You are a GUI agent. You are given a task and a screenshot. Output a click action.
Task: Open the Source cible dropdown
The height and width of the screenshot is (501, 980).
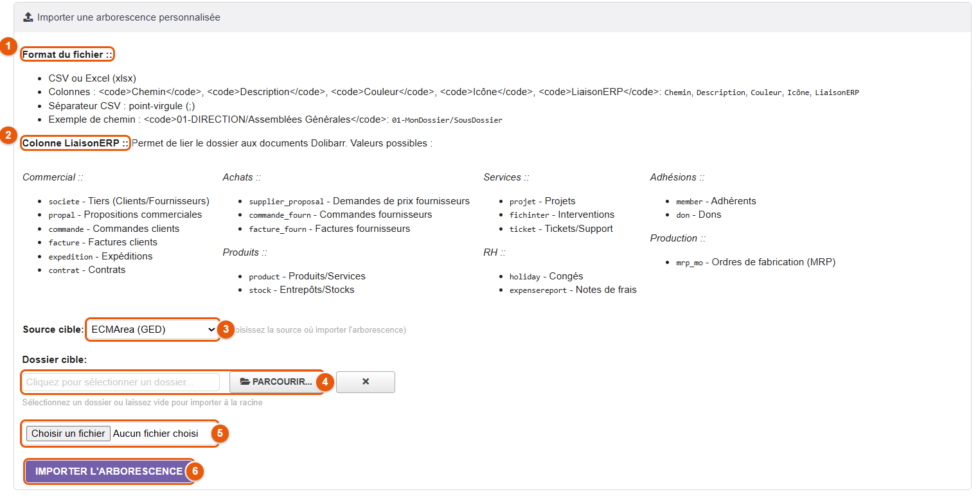pos(153,330)
